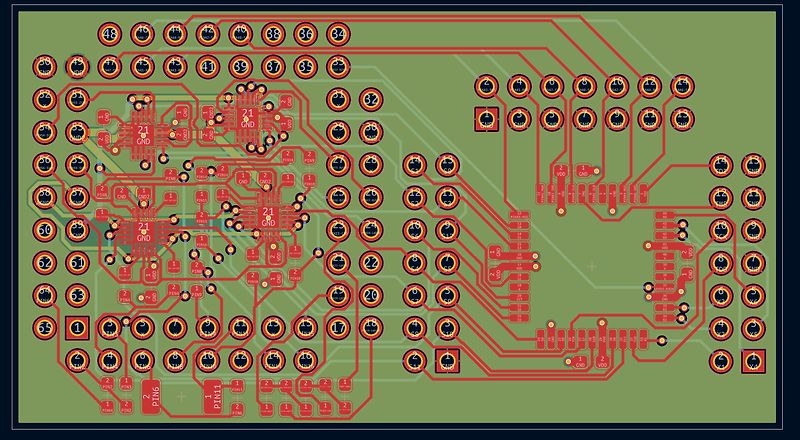
Task: Click the large PIN11 pad
Action: (213, 397)
